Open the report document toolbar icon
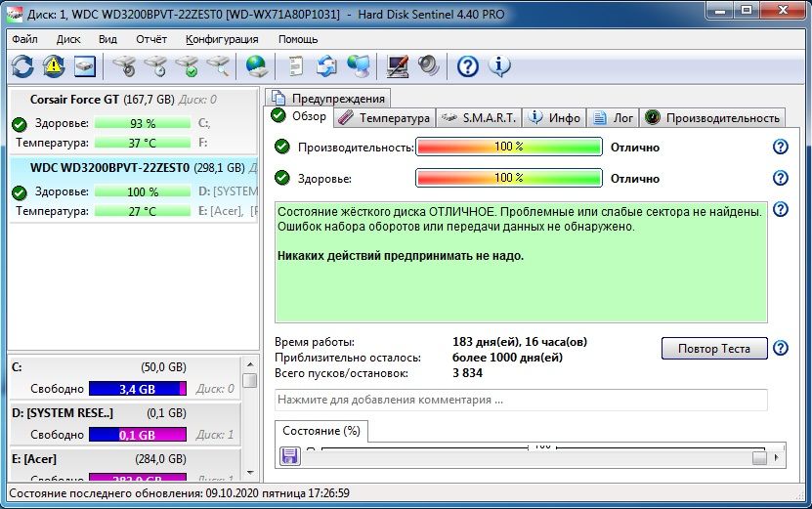This screenshot has height=509, width=812. 295,66
